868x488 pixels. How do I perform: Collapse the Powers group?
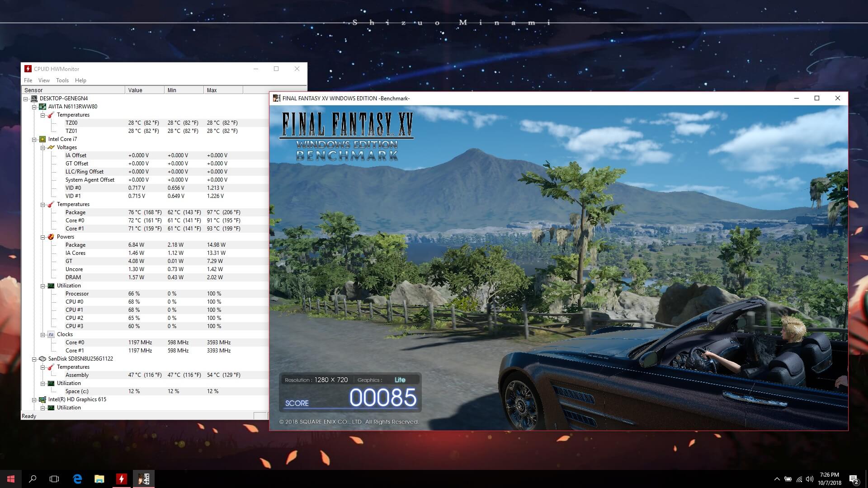click(43, 237)
